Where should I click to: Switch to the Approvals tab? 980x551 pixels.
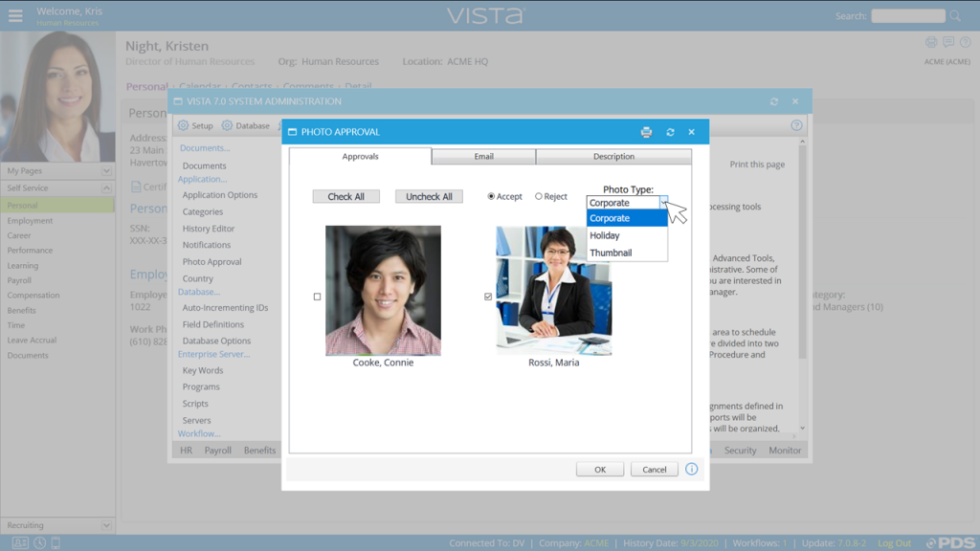pos(360,156)
